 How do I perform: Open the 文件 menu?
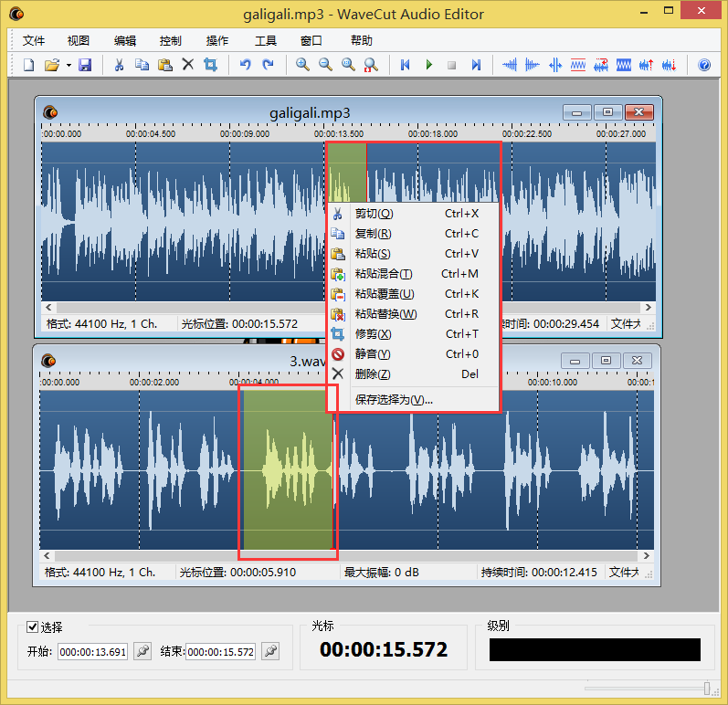34,41
